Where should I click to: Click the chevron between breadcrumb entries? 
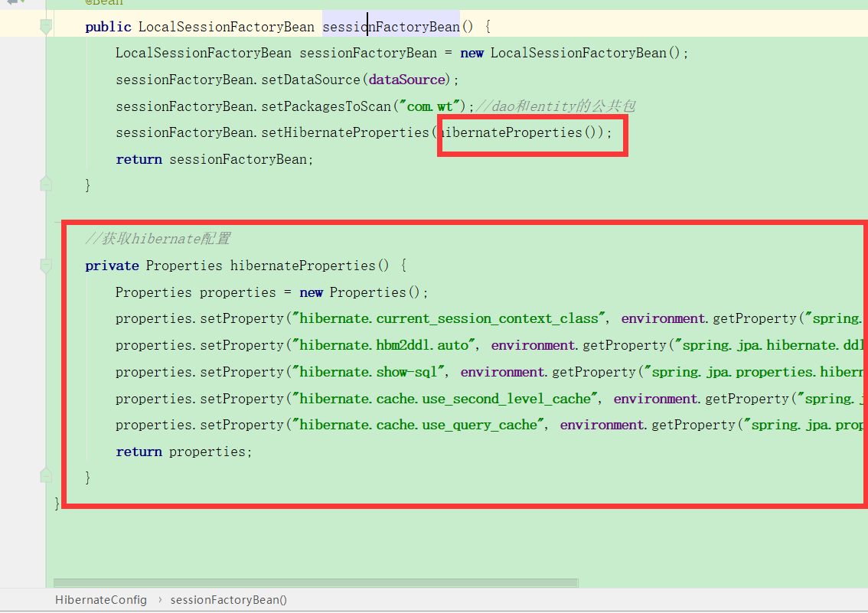(160, 600)
